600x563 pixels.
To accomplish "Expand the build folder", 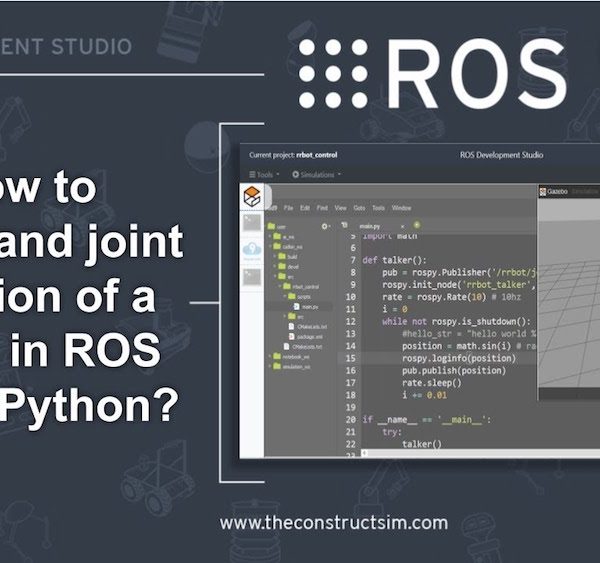I will (x=275, y=257).
